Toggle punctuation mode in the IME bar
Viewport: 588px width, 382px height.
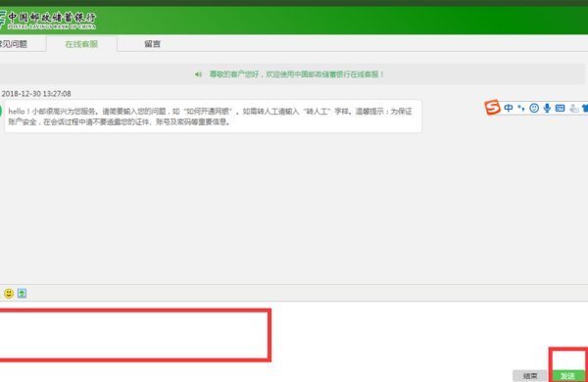[x=521, y=108]
